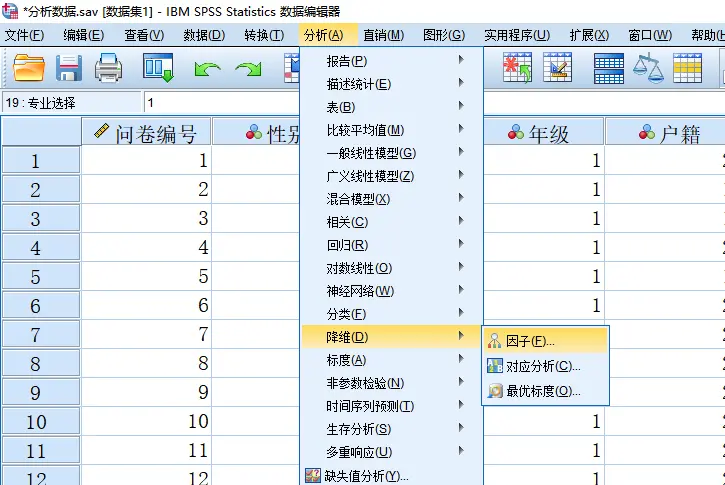This screenshot has width=725, height=485.
Task: Expand the 一般线性模型(G) submenu
Action: [x=391, y=153]
